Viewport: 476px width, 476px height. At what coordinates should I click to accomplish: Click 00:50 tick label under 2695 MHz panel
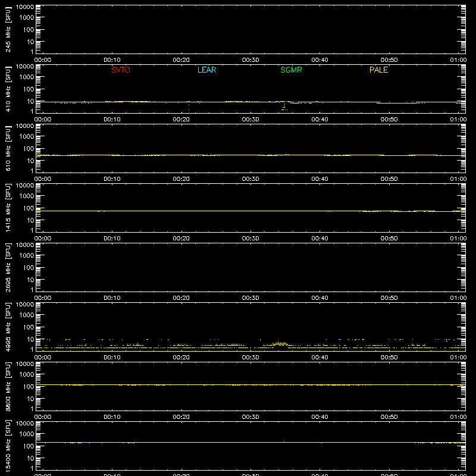pos(389,298)
